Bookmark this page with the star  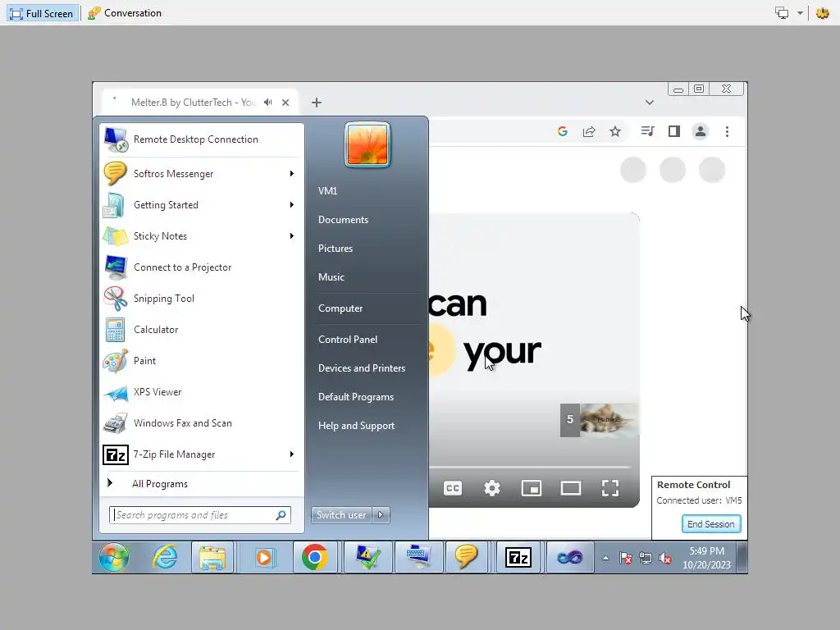pos(615,131)
